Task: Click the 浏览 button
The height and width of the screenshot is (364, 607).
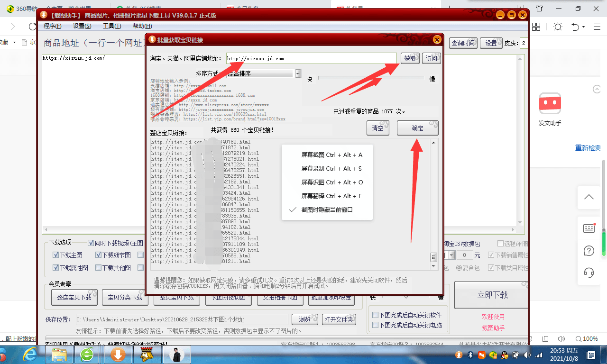Action: point(304,319)
